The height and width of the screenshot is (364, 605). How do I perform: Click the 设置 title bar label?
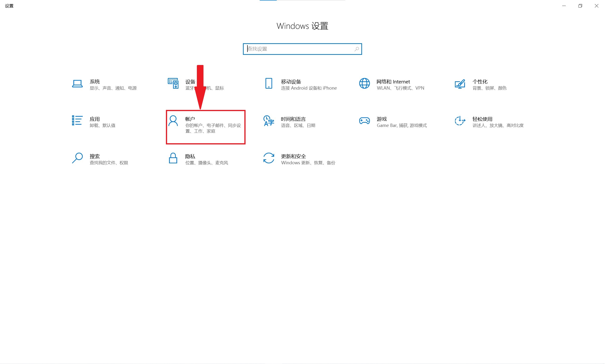[9, 6]
